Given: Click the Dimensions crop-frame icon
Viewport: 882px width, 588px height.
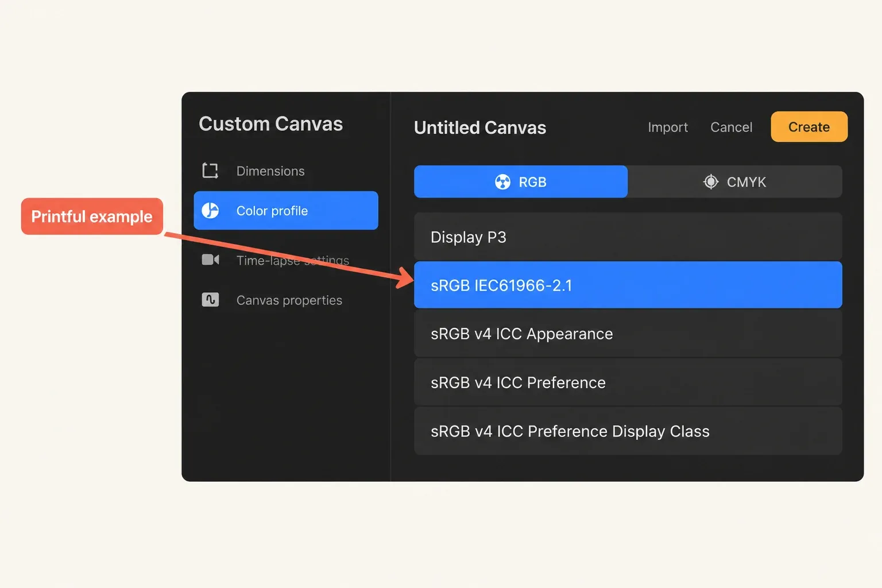Looking at the screenshot, I should (210, 171).
